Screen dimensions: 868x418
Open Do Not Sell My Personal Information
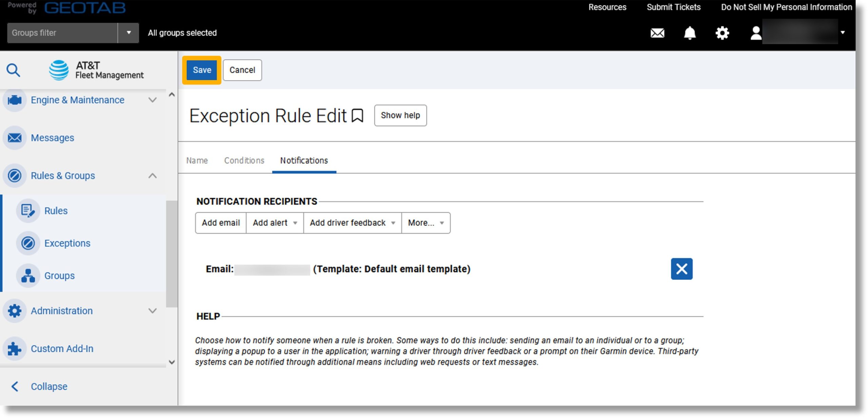[x=786, y=7]
